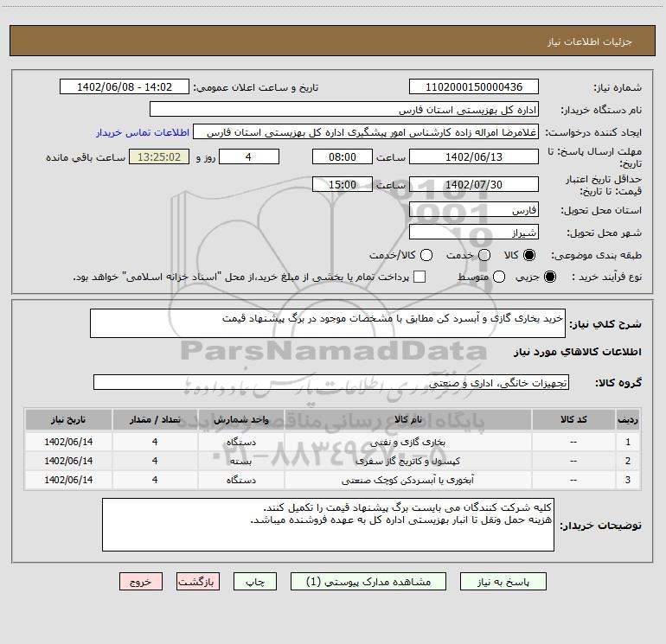Viewport: 666px width, 644px height.
Task: Click the اطلاعات کالاهای مورد نیاز heading
Action: click(x=578, y=352)
